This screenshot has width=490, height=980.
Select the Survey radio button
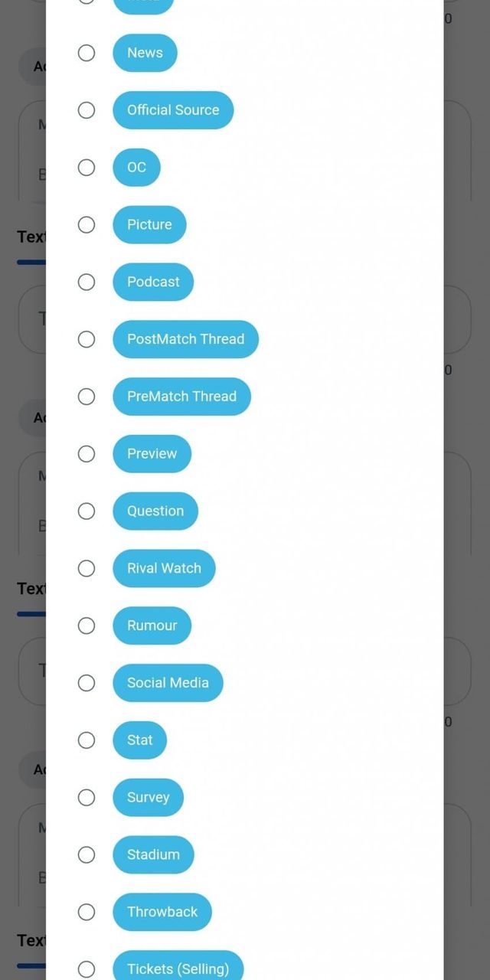pyautogui.click(x=87, y=798)
